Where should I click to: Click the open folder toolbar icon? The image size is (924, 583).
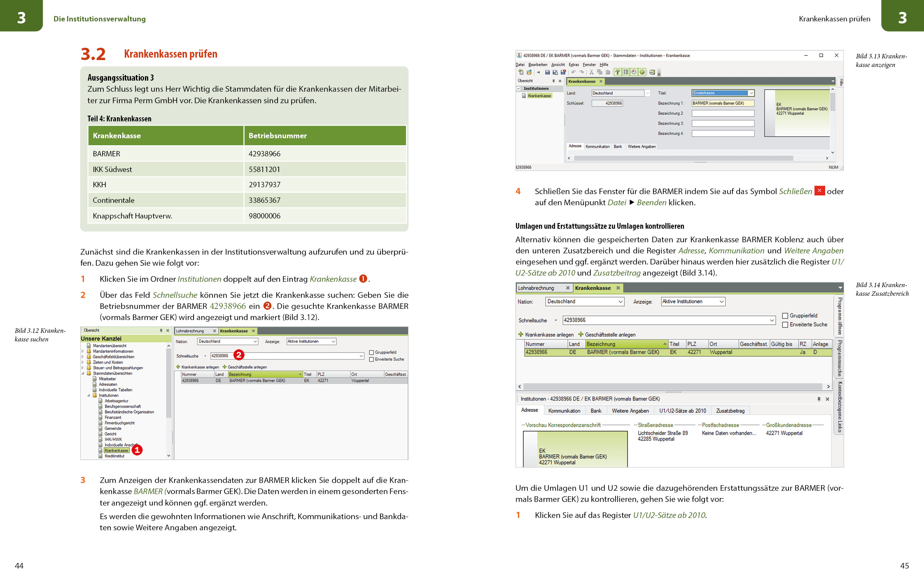point(529,72)
